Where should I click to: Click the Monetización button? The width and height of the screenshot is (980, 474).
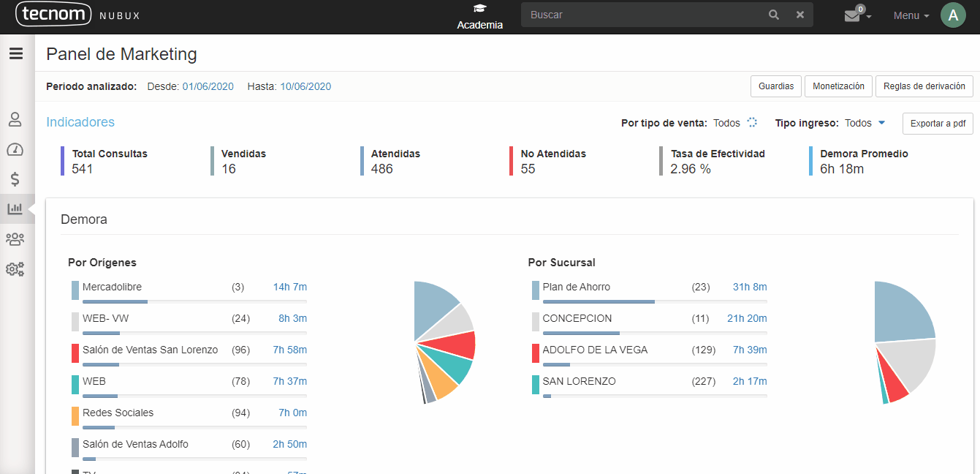pos(838,86)
